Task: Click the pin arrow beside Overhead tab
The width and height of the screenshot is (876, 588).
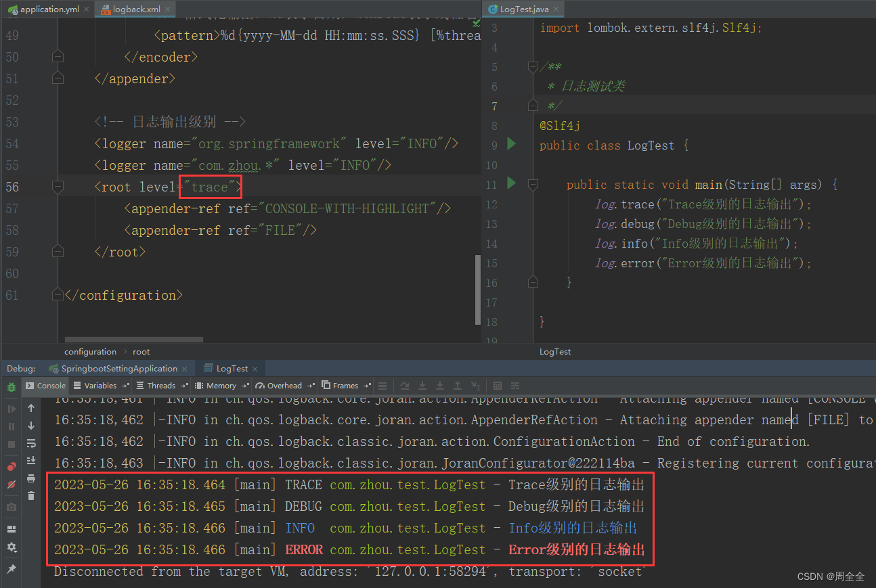Action: 311,386
